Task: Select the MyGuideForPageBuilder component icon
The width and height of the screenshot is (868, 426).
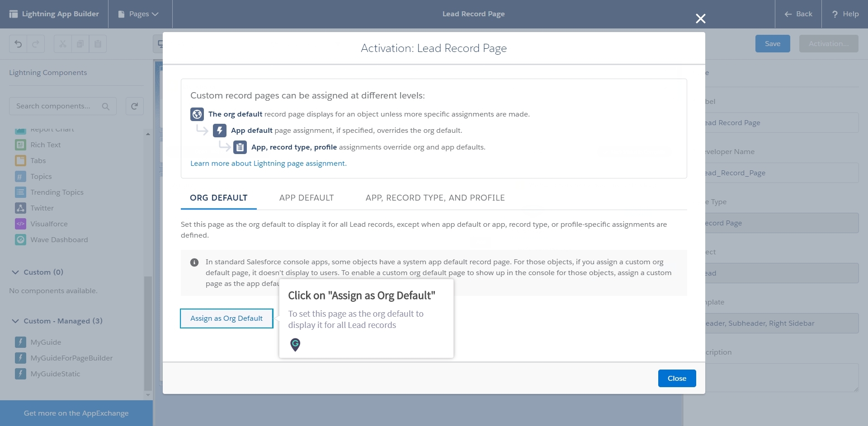Action: click(20, 358)
